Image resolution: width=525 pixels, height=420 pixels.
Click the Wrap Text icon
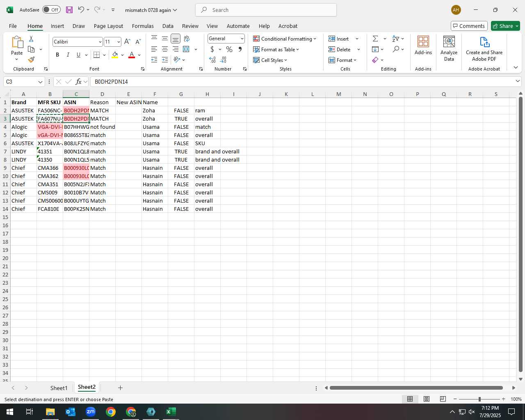[x=187, y=39]
